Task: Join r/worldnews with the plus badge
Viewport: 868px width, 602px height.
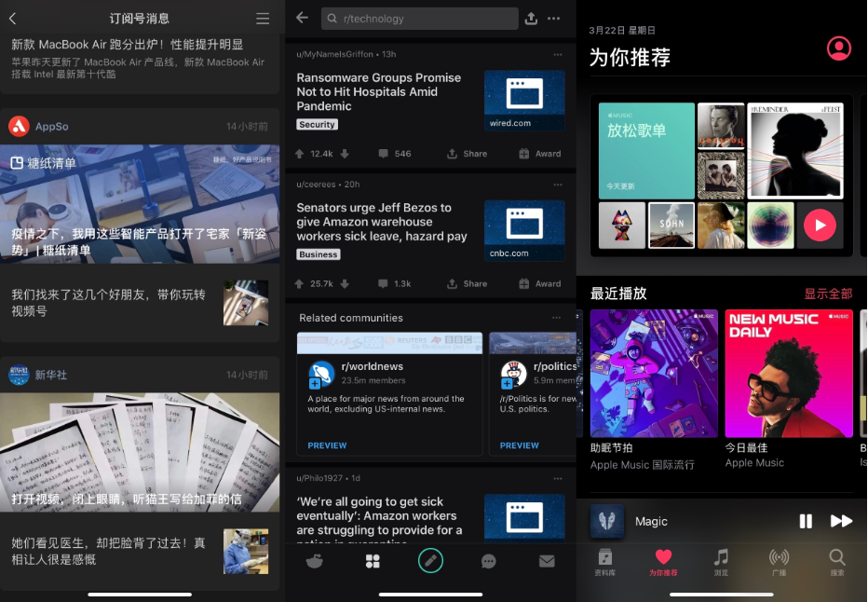Action: pyautogui.click(x=315, y=383)
